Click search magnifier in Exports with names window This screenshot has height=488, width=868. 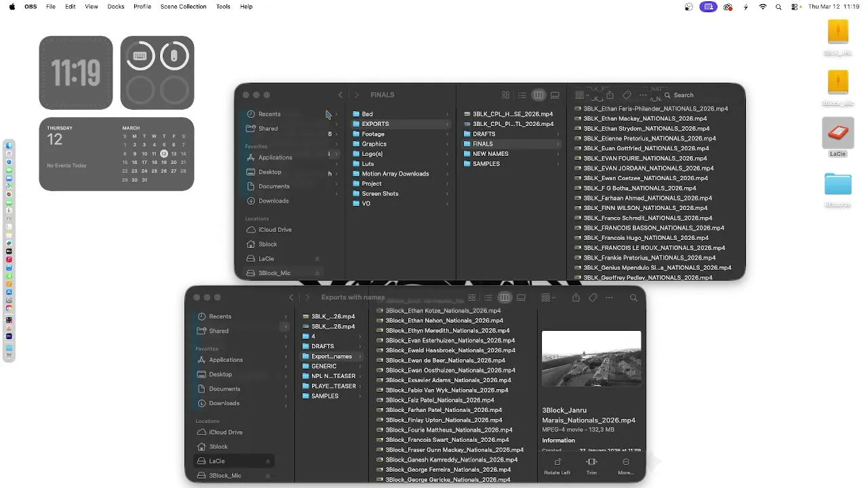tap(633, 298)
